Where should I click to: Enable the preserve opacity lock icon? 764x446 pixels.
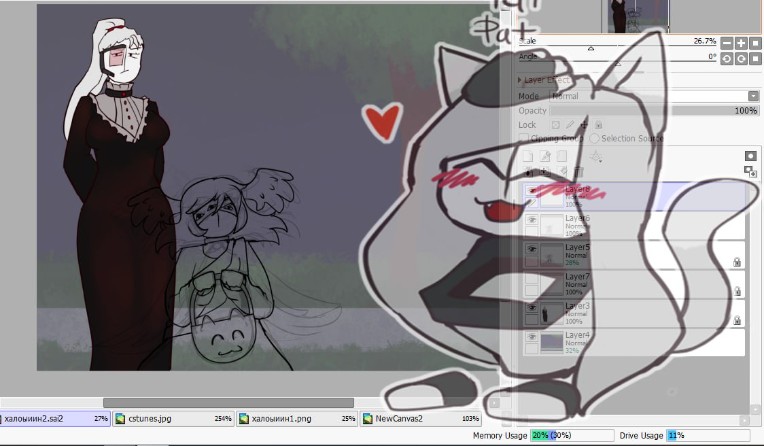coord(555,125)
